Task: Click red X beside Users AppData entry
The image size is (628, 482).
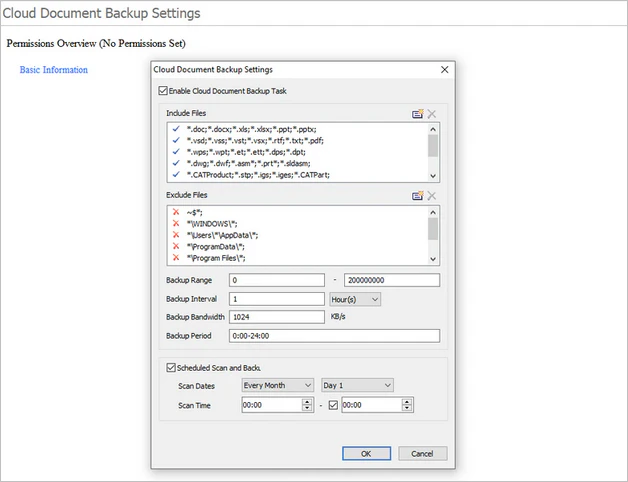Action: coord(176,235)
